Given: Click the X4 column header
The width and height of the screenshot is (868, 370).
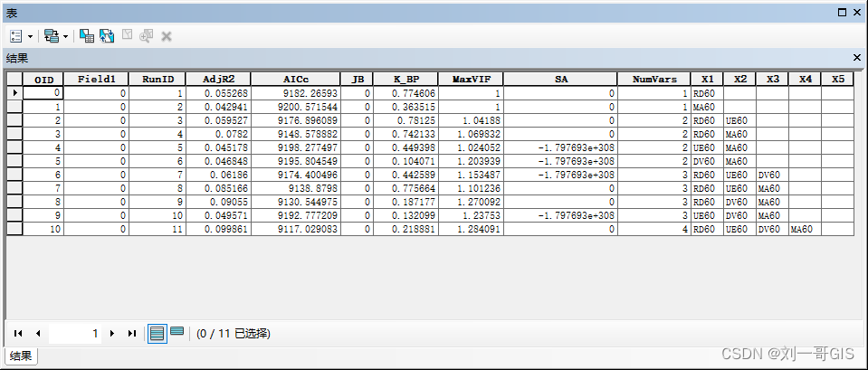Looking at the screenshot, I should tap(806, 79).
